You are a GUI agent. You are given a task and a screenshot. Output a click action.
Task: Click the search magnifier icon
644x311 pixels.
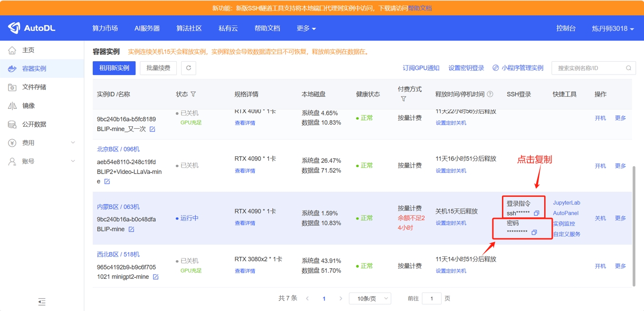(628, 68)
